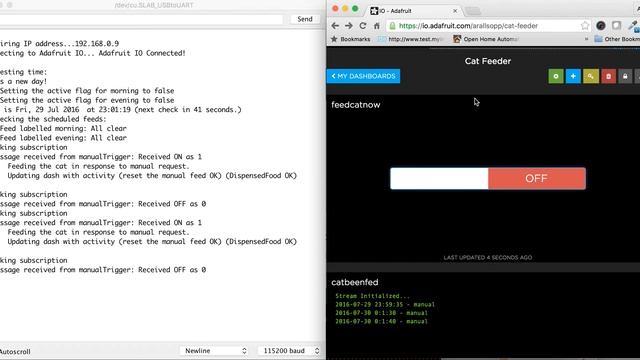Click the Send button in serial monitor
This screenshot has height=360, width=640.
pos(305,19)
